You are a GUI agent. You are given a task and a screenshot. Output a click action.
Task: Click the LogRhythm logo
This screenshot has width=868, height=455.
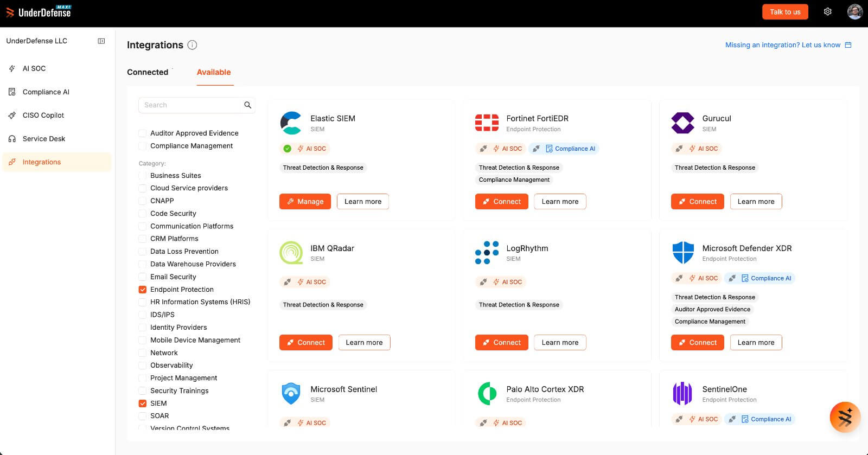(x=487, y=253)
